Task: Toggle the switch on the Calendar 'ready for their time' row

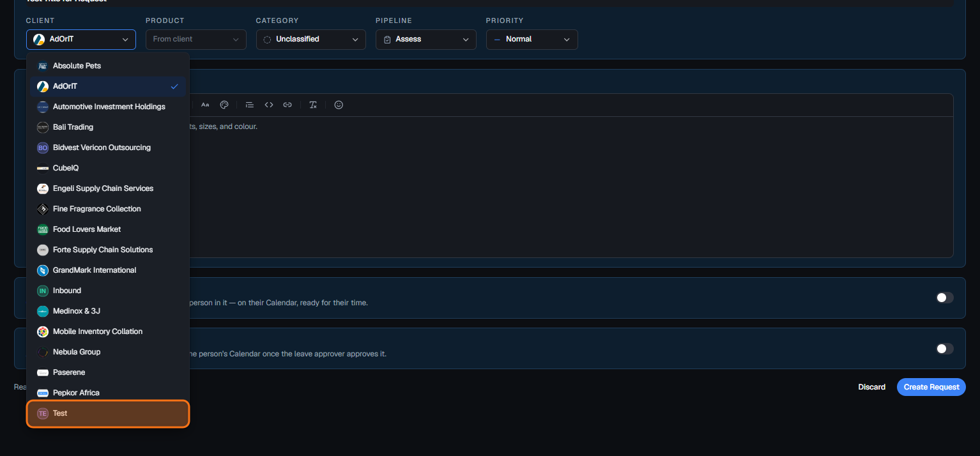Action: point(944,298)
